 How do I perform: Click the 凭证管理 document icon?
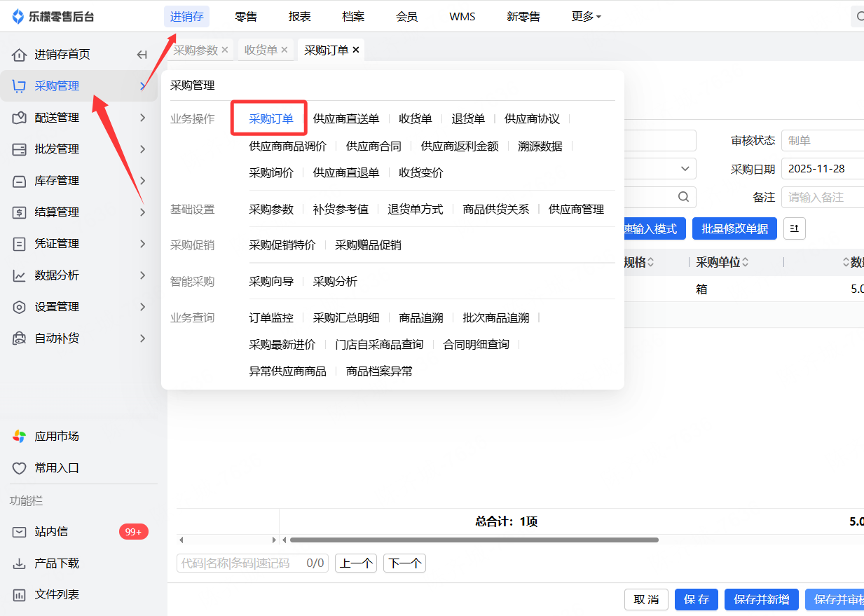click(x=20, y=244)
